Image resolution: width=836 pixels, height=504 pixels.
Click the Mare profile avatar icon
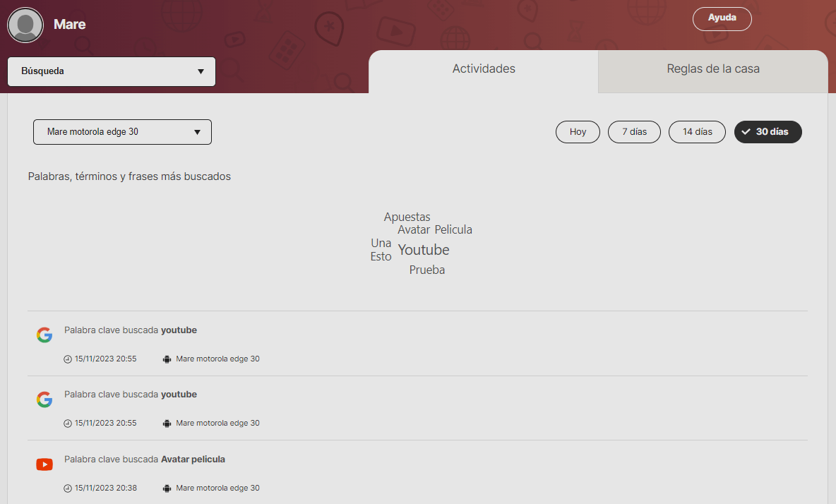point(25,25)
